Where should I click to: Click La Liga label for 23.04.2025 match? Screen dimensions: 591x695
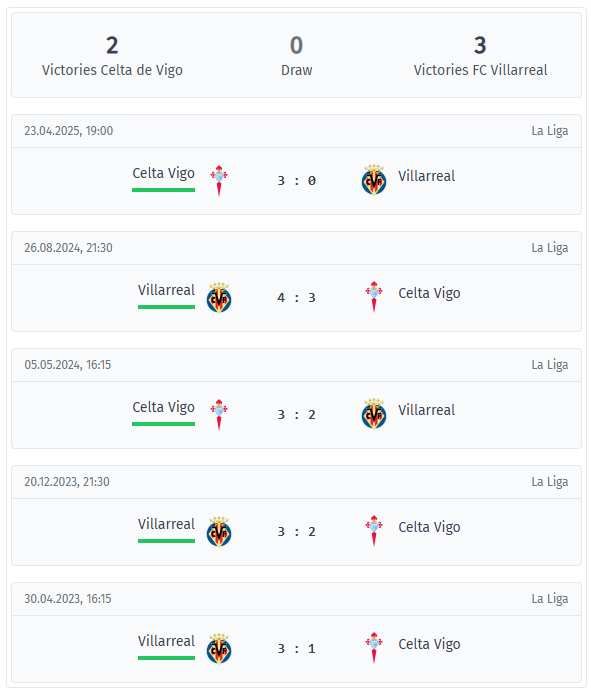[550, 131]
